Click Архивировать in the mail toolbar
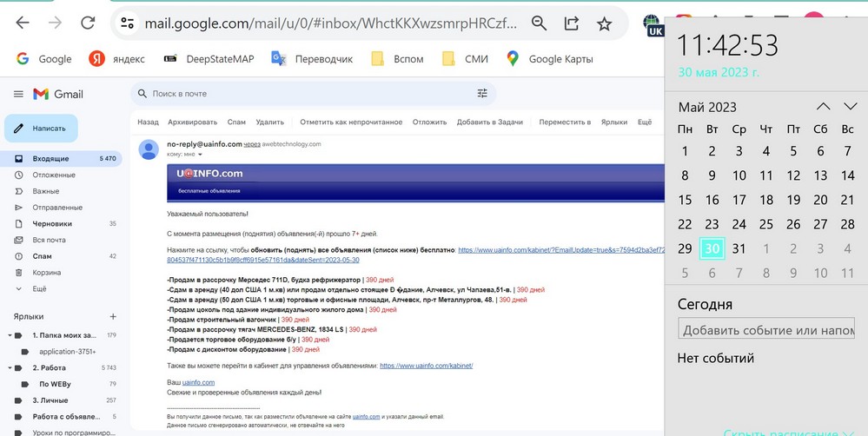The image size is (868, 436). 192,122
